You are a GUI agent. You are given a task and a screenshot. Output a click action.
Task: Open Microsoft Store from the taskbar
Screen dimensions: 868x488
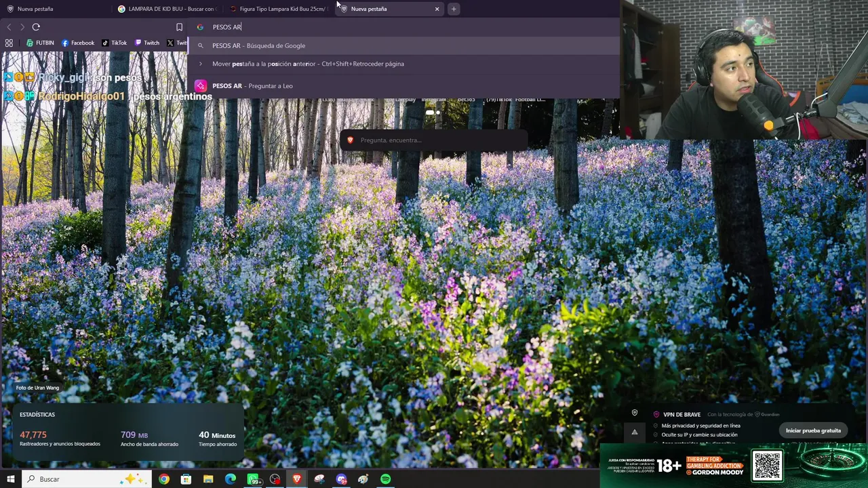[186, 479]
